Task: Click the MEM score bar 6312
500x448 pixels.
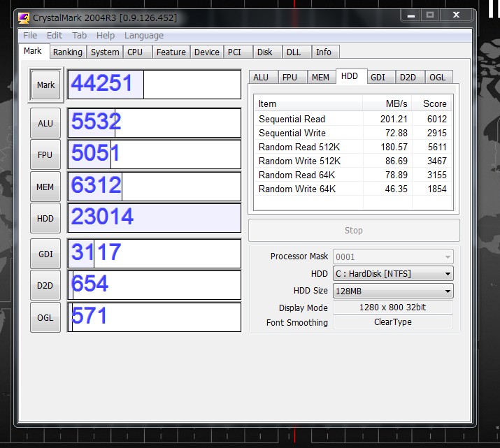Action: tap(155, 187)
